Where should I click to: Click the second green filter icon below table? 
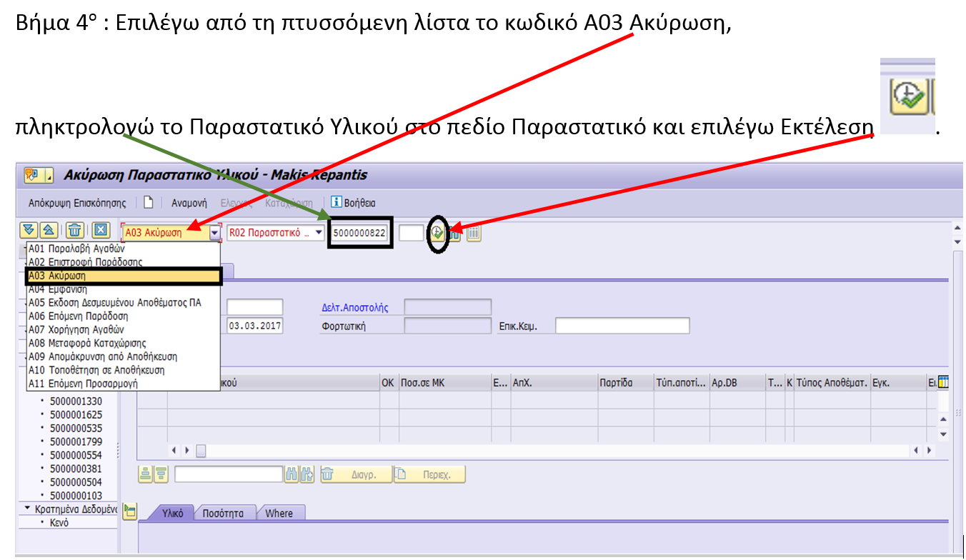pyautogui.click(x=161, y=474)
